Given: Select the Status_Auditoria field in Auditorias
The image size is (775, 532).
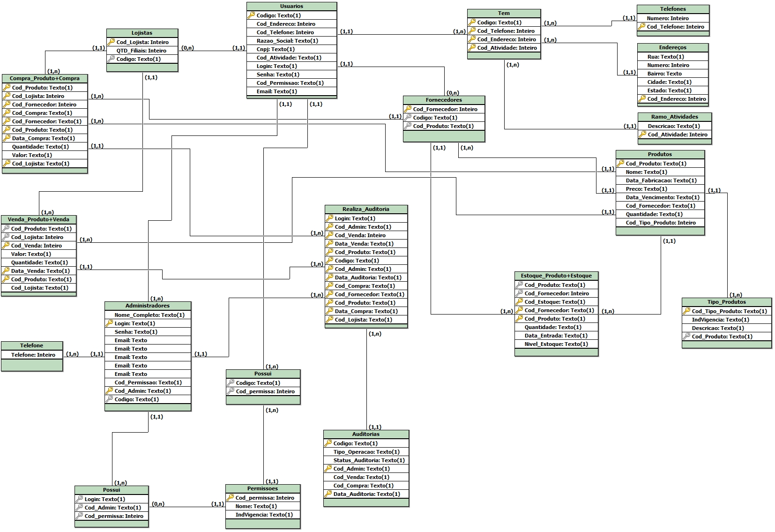Looking at the screenshot, I should (369, 460).
